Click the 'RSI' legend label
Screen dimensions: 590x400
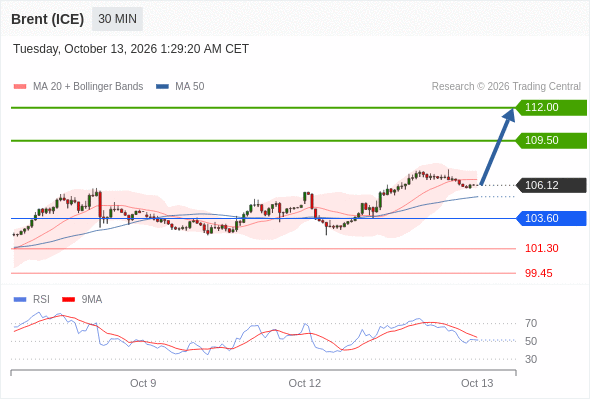[41, 300]
